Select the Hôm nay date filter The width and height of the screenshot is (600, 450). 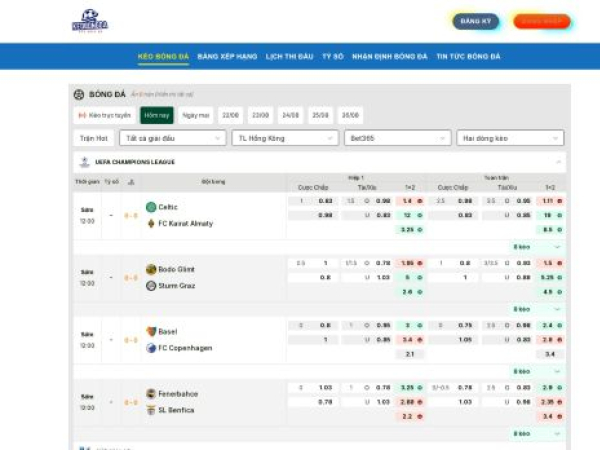[156, 115]
